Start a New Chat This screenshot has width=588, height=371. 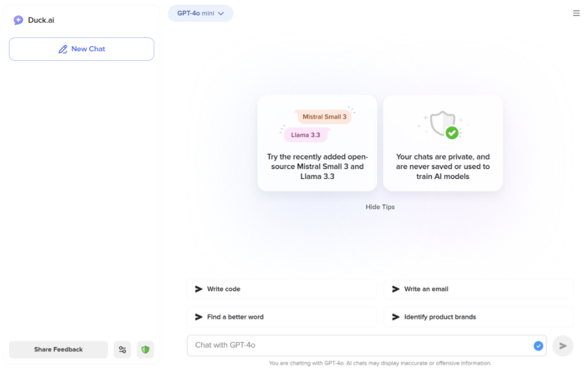point(82,49)
